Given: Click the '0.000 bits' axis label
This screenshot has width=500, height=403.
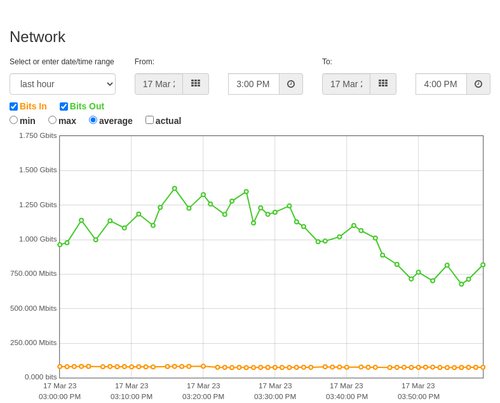Looking at the screenshot, I should pos(41,377).
